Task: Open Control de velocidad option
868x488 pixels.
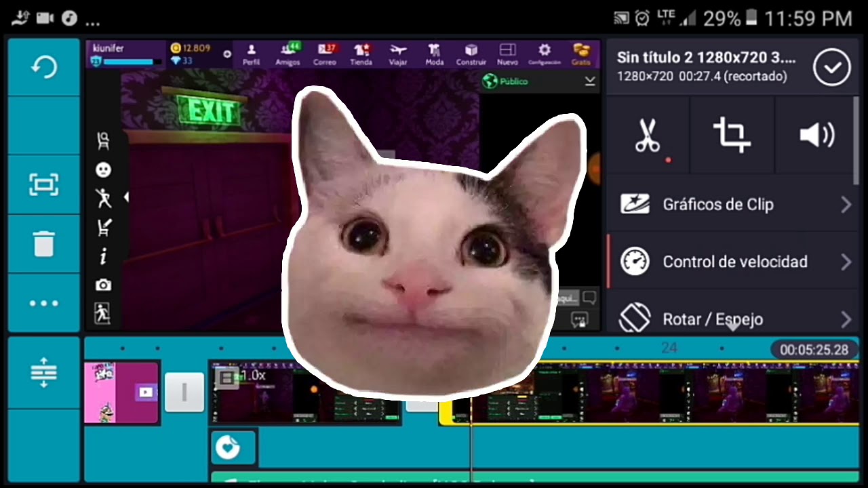Action: tap(731, 262)
